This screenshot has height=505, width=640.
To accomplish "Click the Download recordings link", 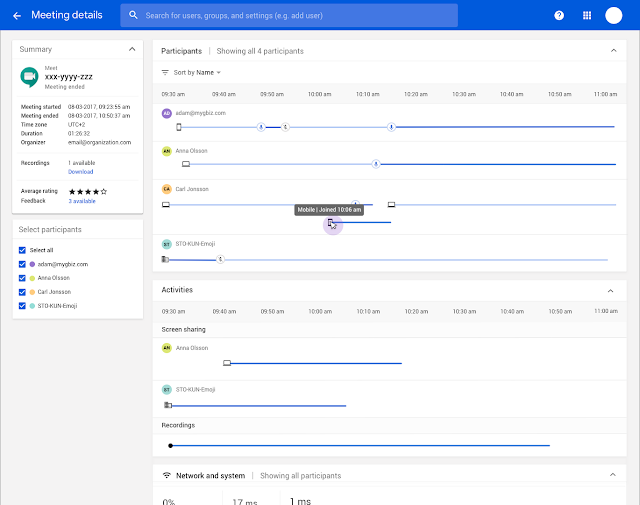I will (81, 172).
